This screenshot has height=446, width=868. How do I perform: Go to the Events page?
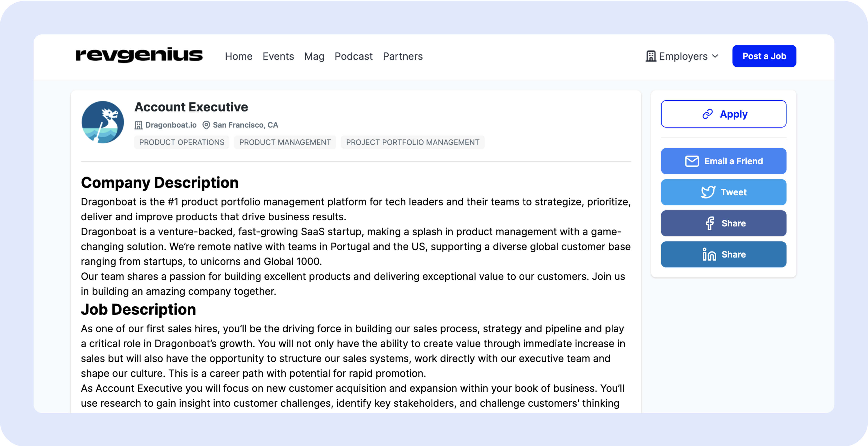pyautogui.click(x=278, y=56)
